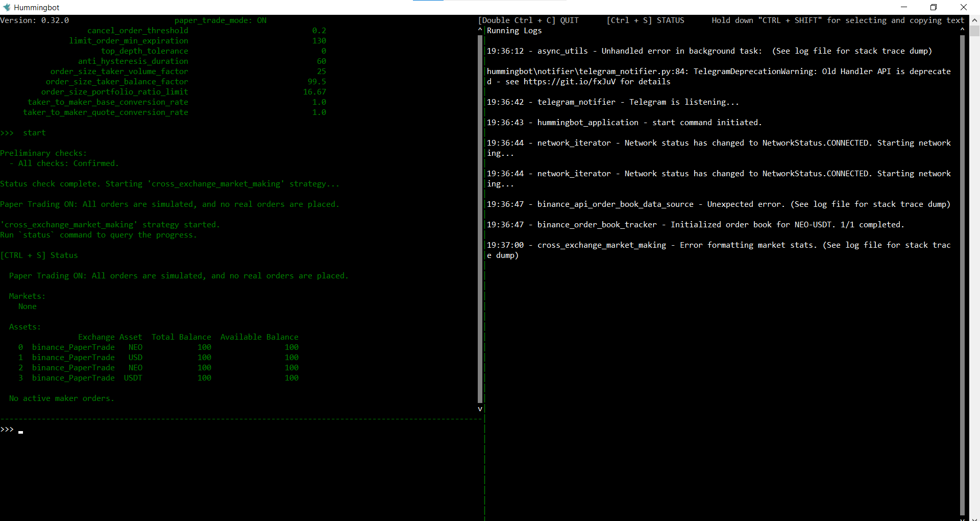This screenshot has width=980, height=521.
Task: Click the output pane scrollbar thumb
Action: (x=480, y=220)
